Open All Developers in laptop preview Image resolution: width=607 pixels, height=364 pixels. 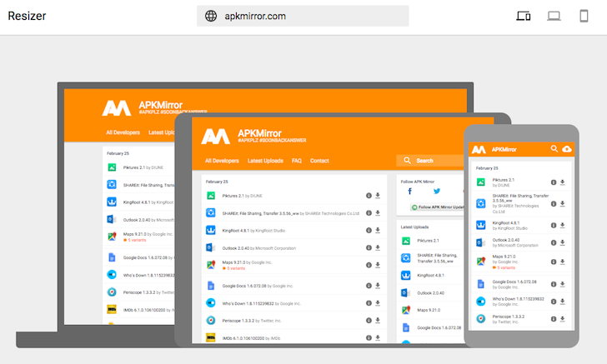tap(123, 132)
